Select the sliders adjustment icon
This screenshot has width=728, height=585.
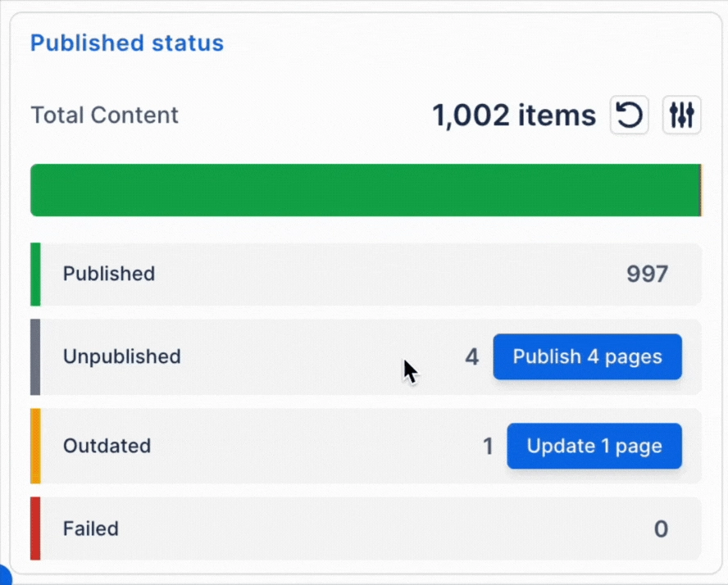[x=681, y=115]
